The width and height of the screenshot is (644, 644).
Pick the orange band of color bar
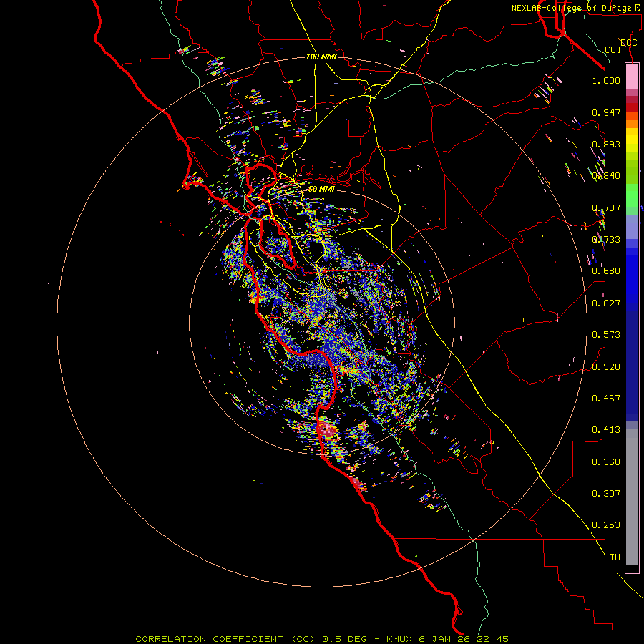632,124
